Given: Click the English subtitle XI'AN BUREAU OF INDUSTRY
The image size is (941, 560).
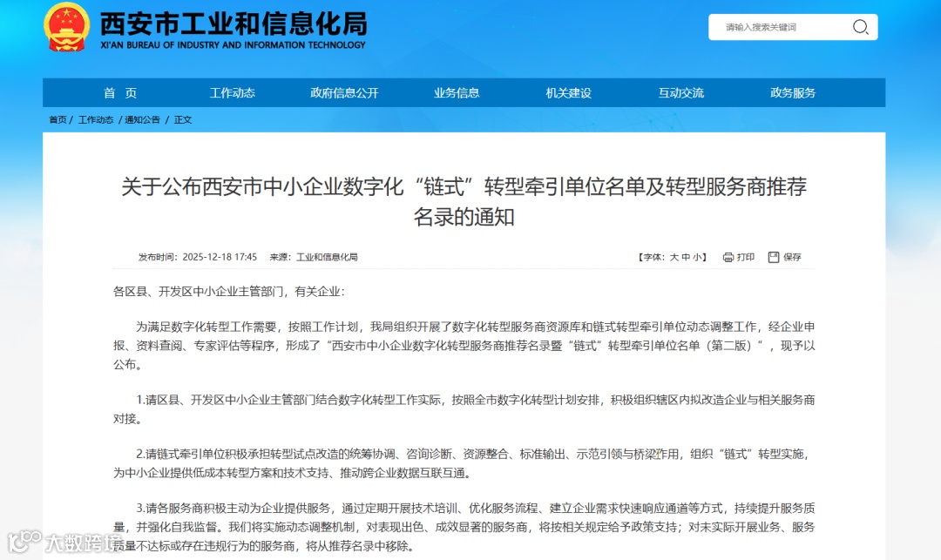Looking at the screenshot, I should pos(233,45).
